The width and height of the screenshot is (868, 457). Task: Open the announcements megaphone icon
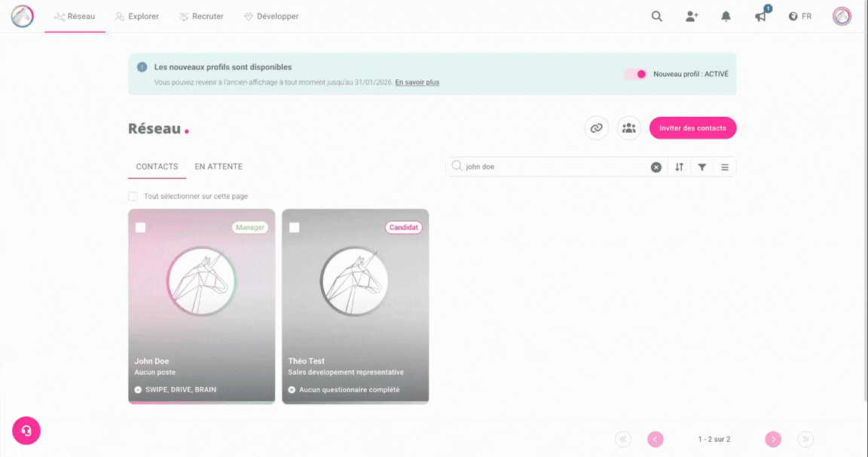(x=761, y=17)
